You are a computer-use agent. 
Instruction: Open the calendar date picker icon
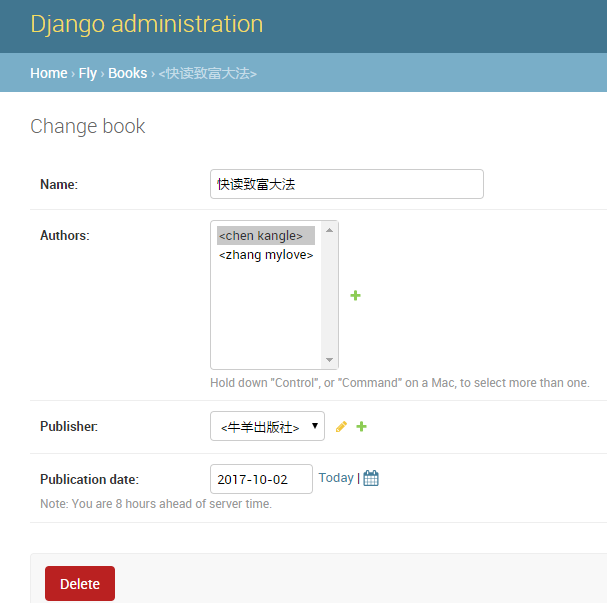point(371,478)
